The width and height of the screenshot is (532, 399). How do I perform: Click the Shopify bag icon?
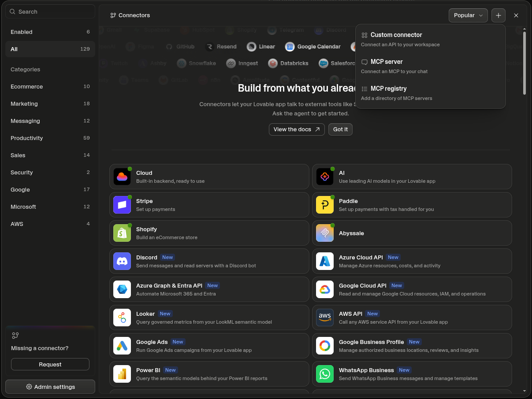122,233
